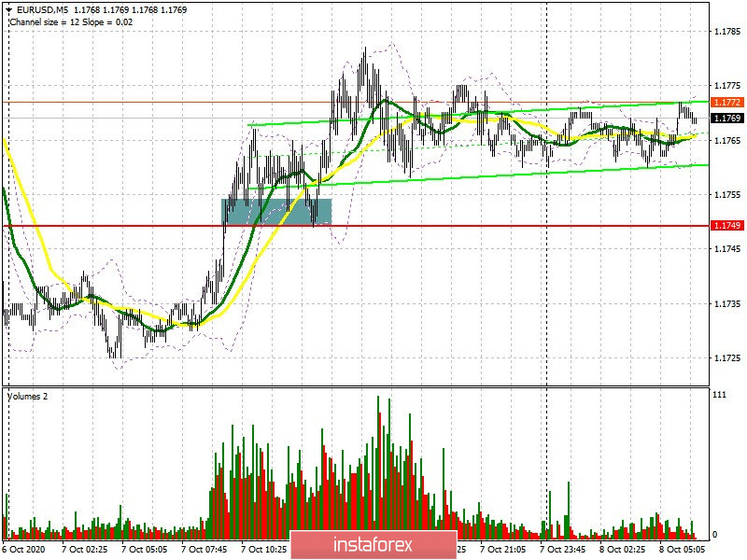Click the '7 Oct 21:05' time axis label

click(x=503, y=550)
